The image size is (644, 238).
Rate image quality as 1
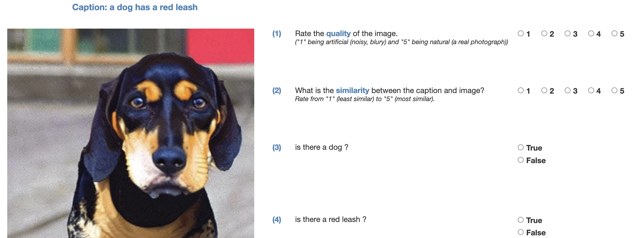click(x=521, y=33)
